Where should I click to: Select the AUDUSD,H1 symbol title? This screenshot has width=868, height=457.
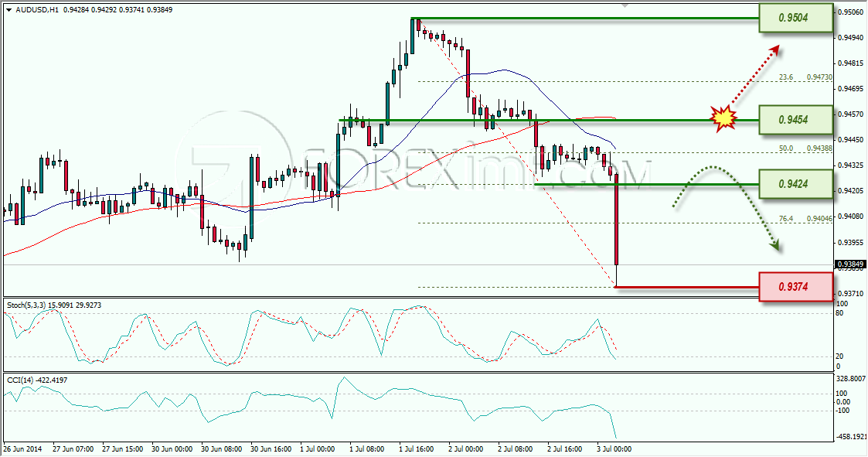(x=38, y=10)
